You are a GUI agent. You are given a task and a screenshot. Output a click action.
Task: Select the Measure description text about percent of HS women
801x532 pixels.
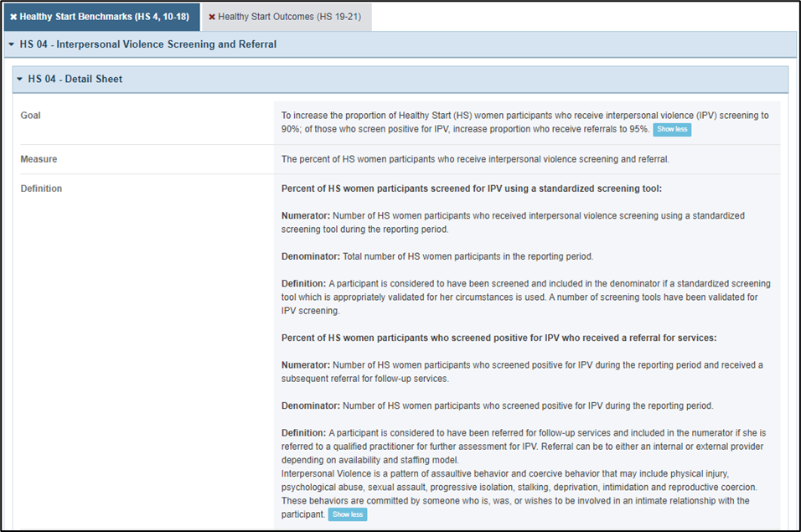pyautogui.click(x=475, y=159)
